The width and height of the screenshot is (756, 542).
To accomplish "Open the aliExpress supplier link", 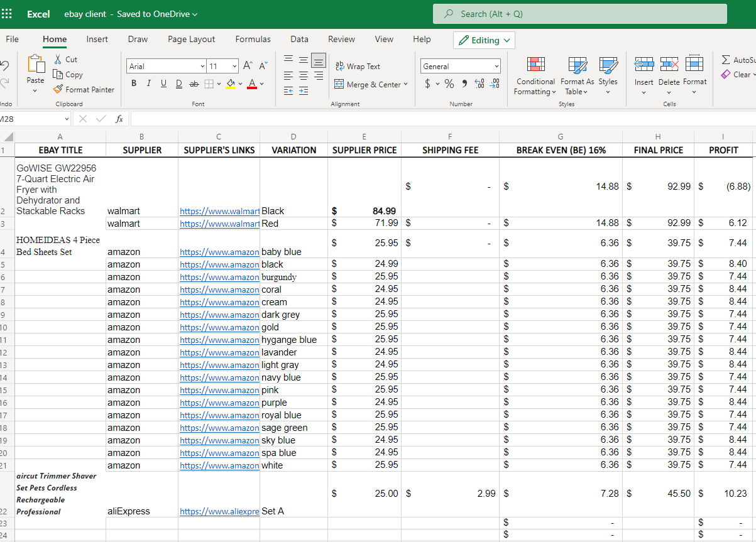I will point(219,511).
